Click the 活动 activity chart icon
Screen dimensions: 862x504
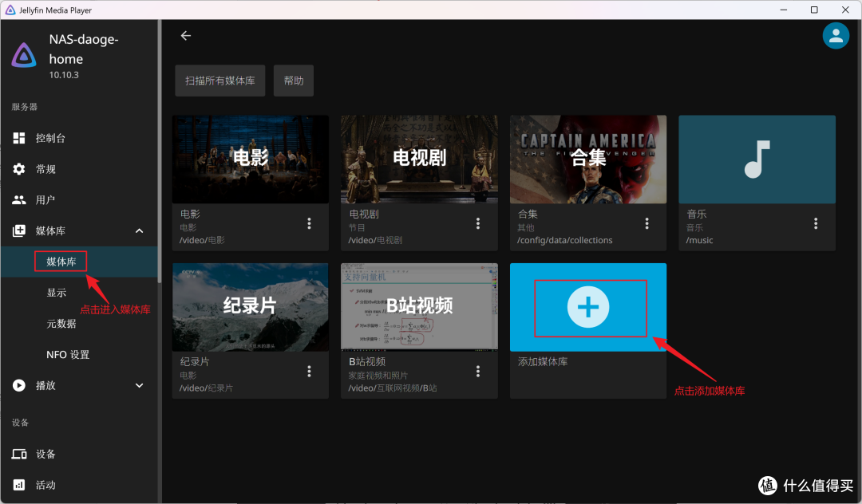click(x=19, y=485)
